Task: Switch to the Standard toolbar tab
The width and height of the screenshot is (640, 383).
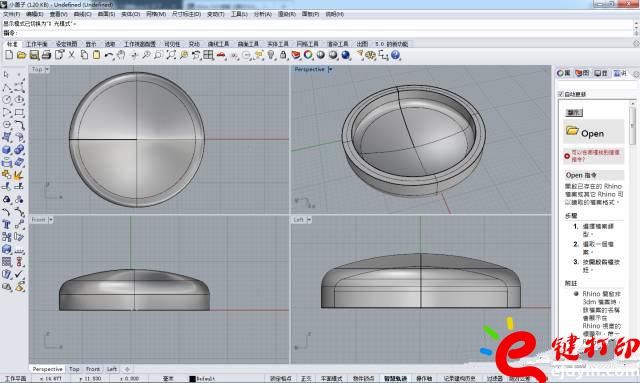Action: point(12,44)
